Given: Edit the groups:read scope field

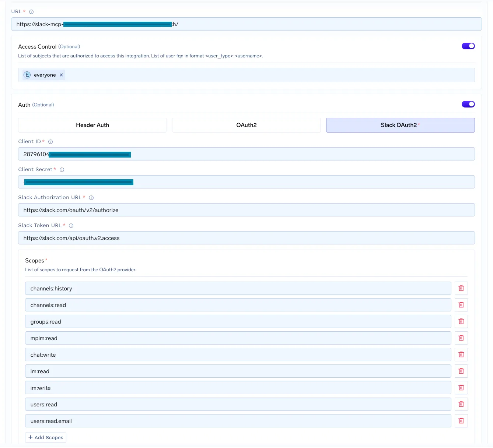Looking at the screenshot, I should [238, 321].
